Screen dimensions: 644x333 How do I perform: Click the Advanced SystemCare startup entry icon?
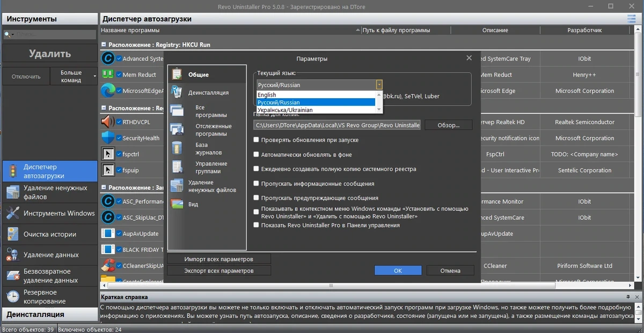(108, 58)
